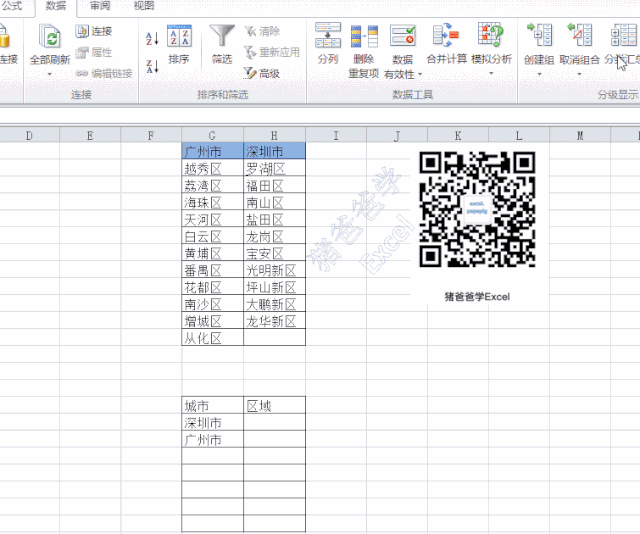
Task: Sort descending Z to A
Action: click(x=152, y=66)
